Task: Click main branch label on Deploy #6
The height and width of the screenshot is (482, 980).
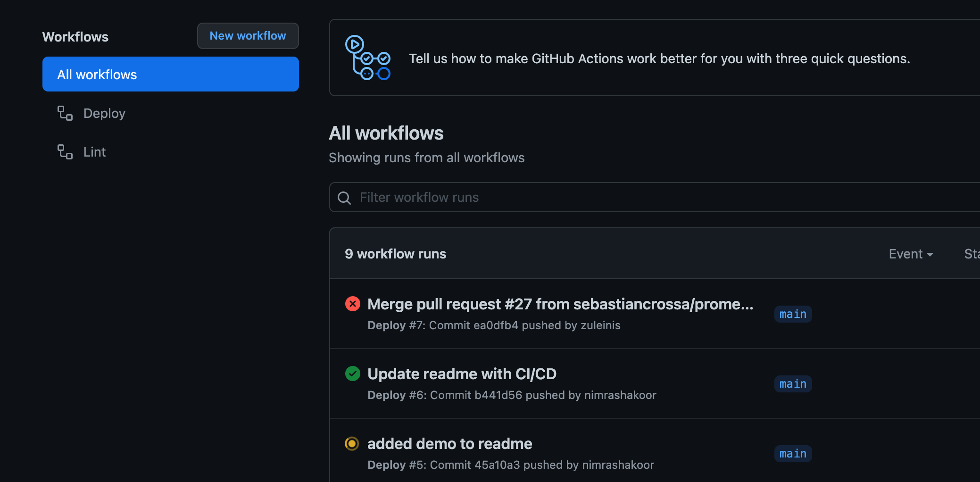Action: click(x=793, y=384)
